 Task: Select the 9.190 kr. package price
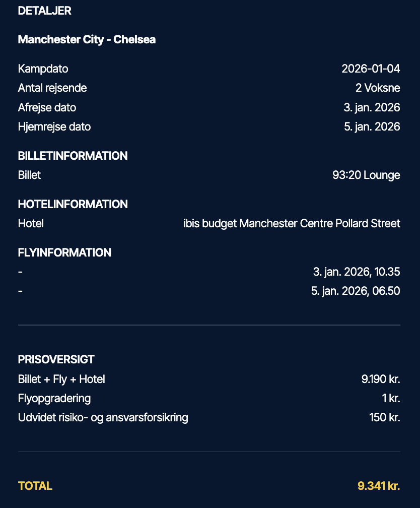point(380,379)
